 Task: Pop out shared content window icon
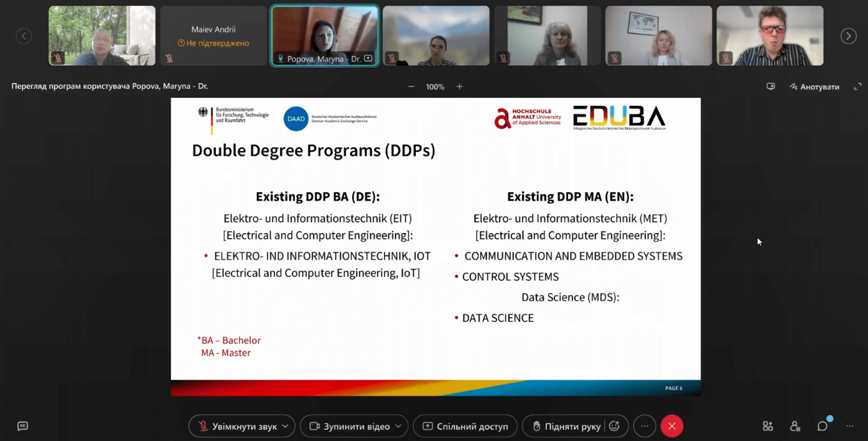(x=771, y=86)
